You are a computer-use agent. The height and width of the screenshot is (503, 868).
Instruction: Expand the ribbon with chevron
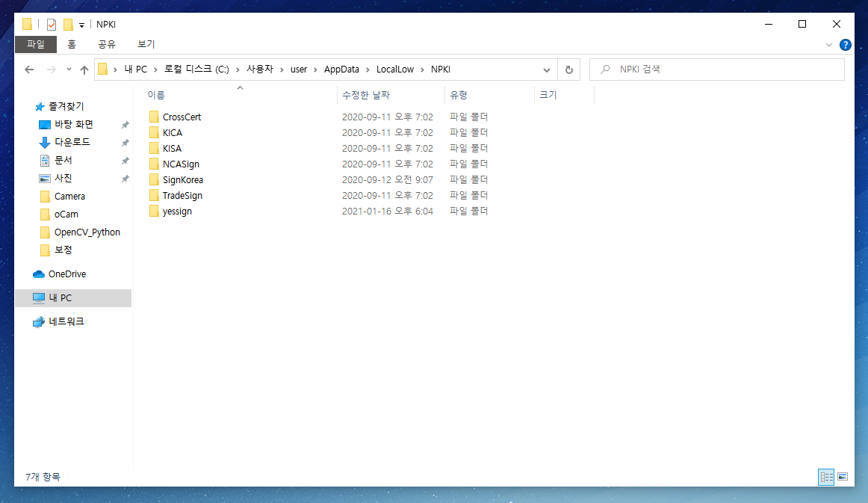tap(828, 45)
